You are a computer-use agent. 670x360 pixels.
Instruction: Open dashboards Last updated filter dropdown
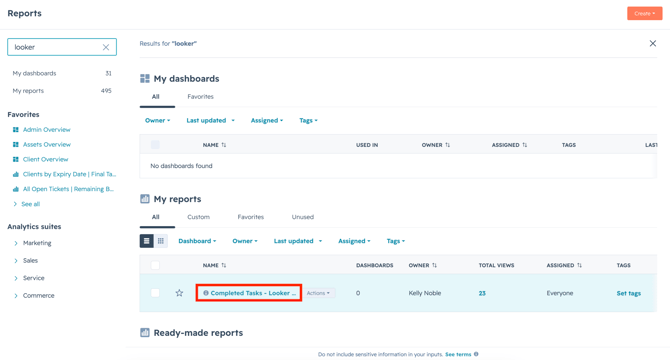tap(211, 120)
